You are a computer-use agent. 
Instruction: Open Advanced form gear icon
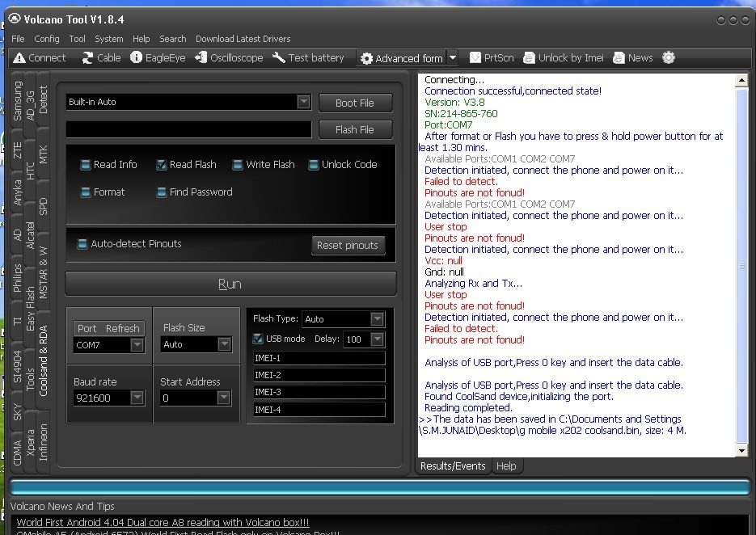(x=366, y=58)
